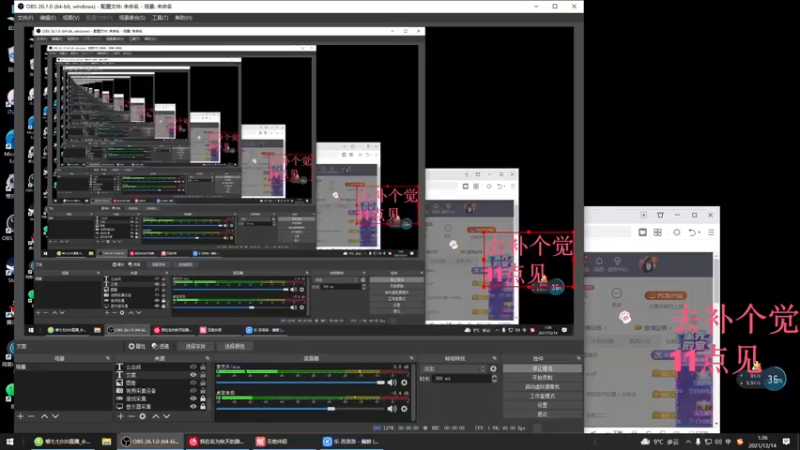800x450 pixels.
Task: Move selected source down in the list
Action: click(x=166, y=416)
